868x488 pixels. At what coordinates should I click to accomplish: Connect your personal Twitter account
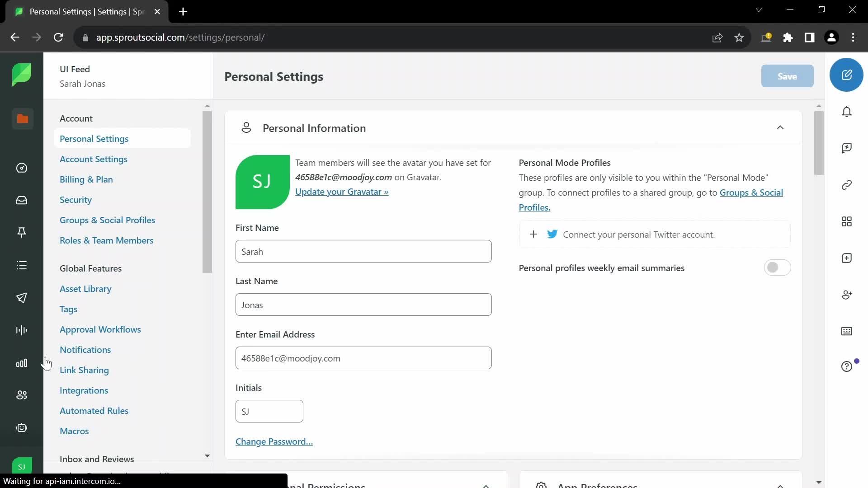coord(655,234)
